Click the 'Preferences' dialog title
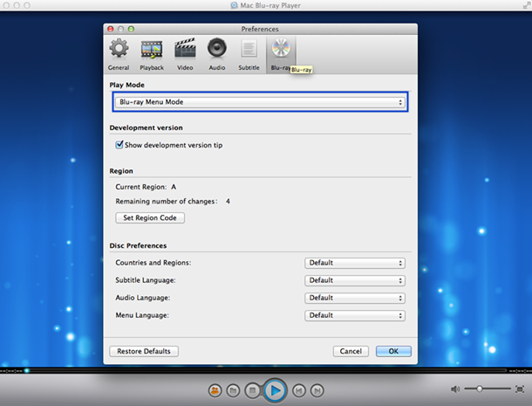This screenshot has width=532, height=406. click(x=260, y=29)
